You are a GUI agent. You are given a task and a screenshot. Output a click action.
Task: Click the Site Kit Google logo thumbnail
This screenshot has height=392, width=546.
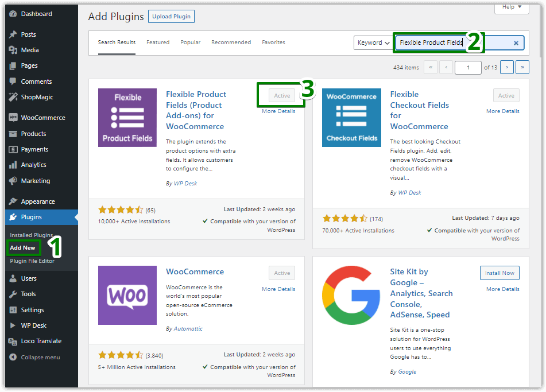click(351, 295)
